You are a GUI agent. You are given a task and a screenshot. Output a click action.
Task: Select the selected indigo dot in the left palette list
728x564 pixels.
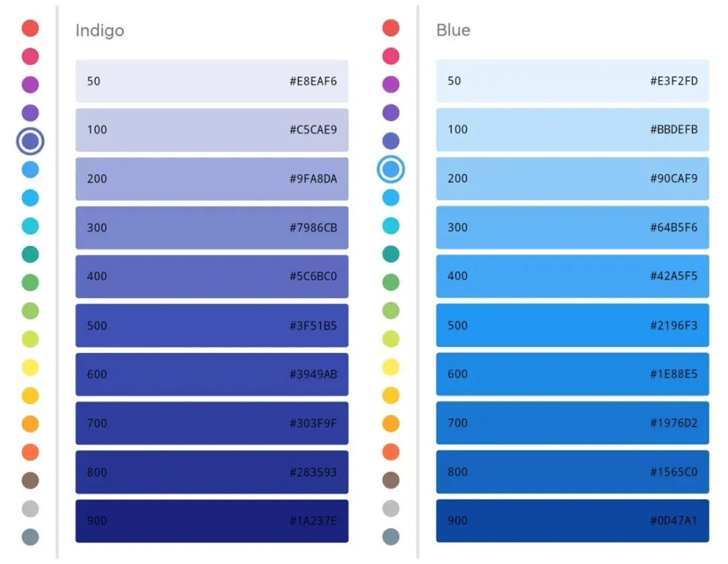[x=30, y=142]
